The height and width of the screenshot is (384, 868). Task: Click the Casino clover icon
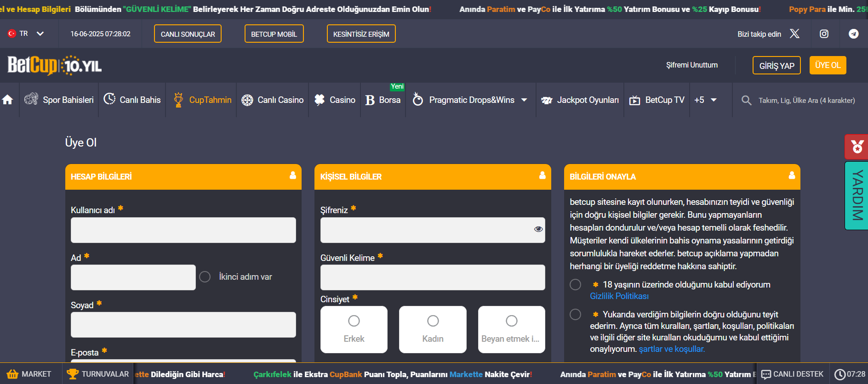[320, 100]
